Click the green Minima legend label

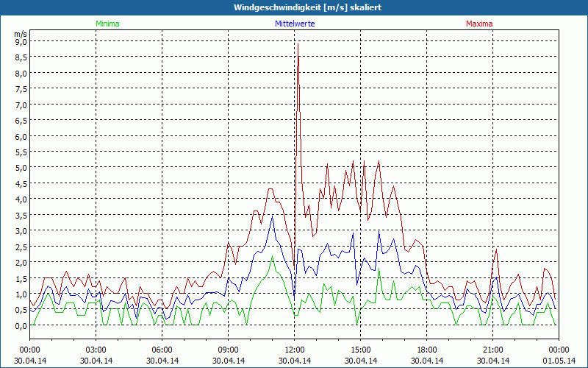click(x=107, y=24)
